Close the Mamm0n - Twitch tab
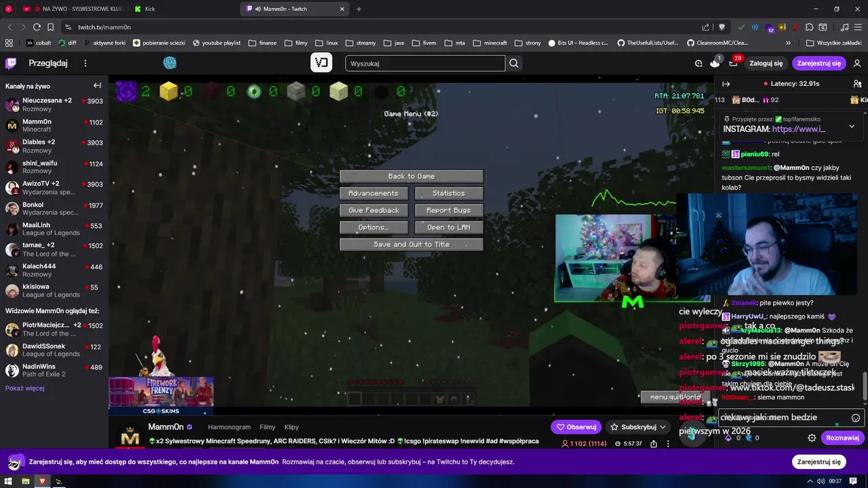Image resolution: width=868 pixels, height=488 pixels. coord(342,9)
